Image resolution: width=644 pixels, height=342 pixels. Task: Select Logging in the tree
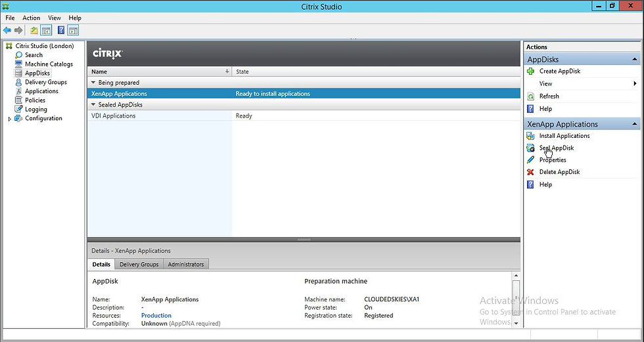point(35,110)
